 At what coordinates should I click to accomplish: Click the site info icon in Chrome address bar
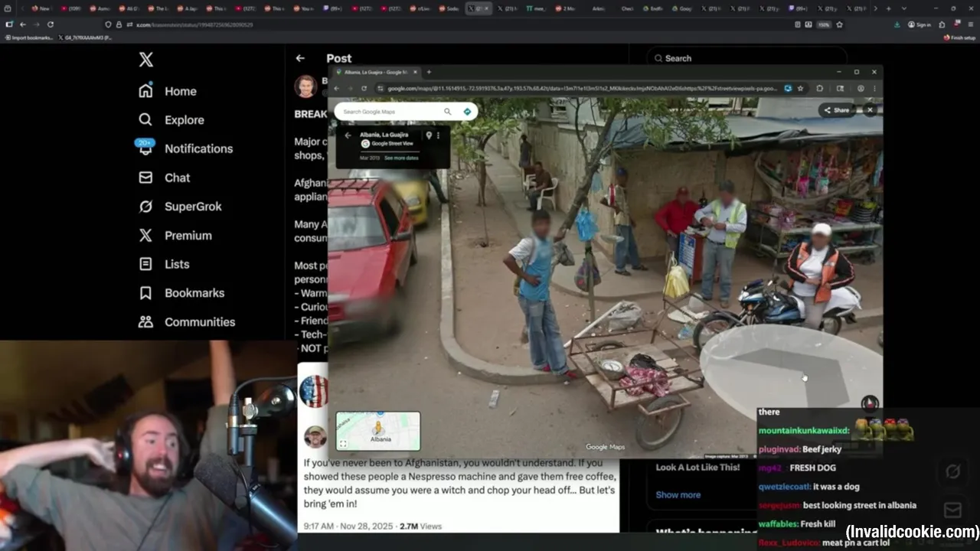coord(381,88)
